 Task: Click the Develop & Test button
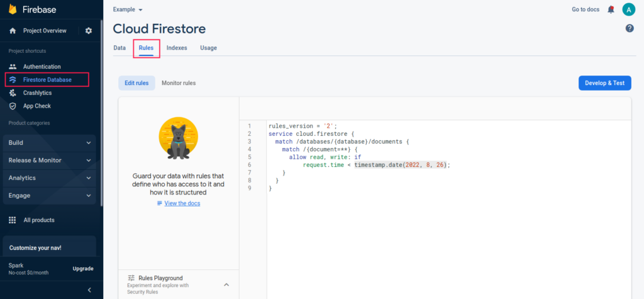coord(604,83)
